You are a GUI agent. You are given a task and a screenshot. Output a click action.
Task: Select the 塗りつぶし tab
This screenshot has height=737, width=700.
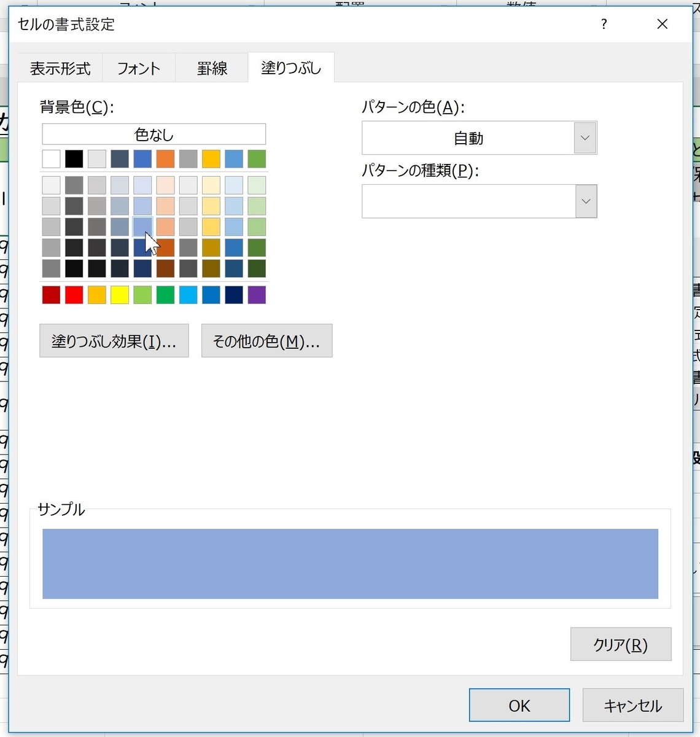tap(290, 68)
